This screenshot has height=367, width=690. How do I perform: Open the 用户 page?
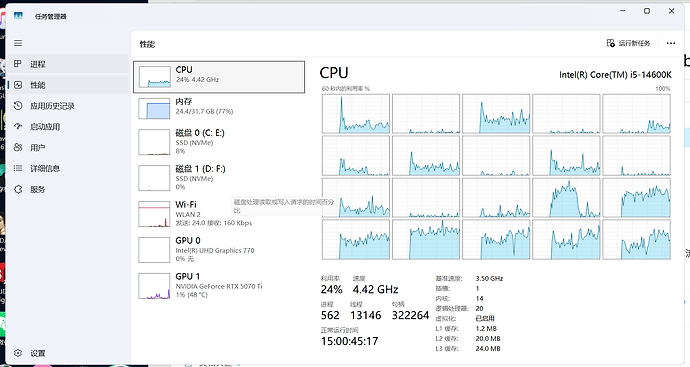pyautogui.click(x=68, y=147)
